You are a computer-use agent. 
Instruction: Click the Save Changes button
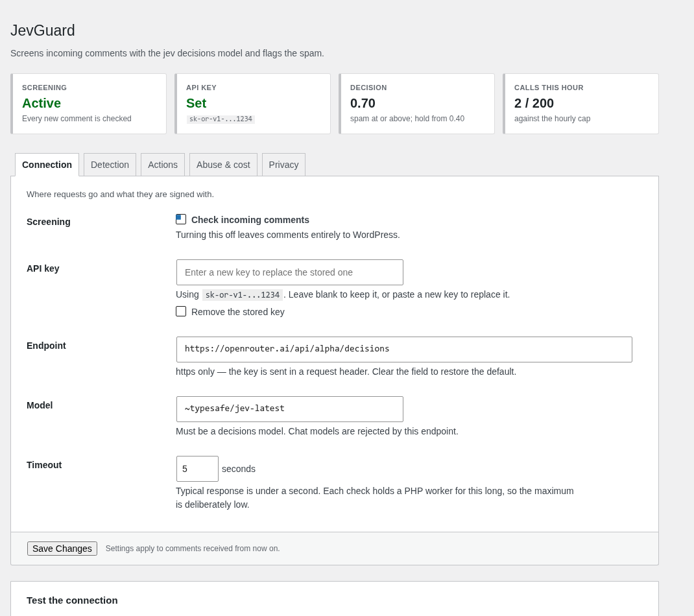tap(62, 549)
